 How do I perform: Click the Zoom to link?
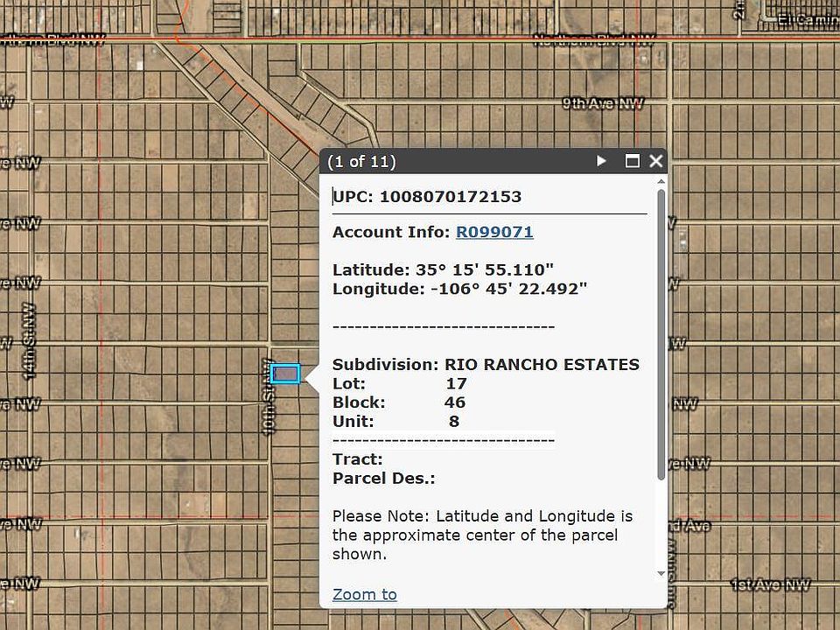click(x=364, y=594)
